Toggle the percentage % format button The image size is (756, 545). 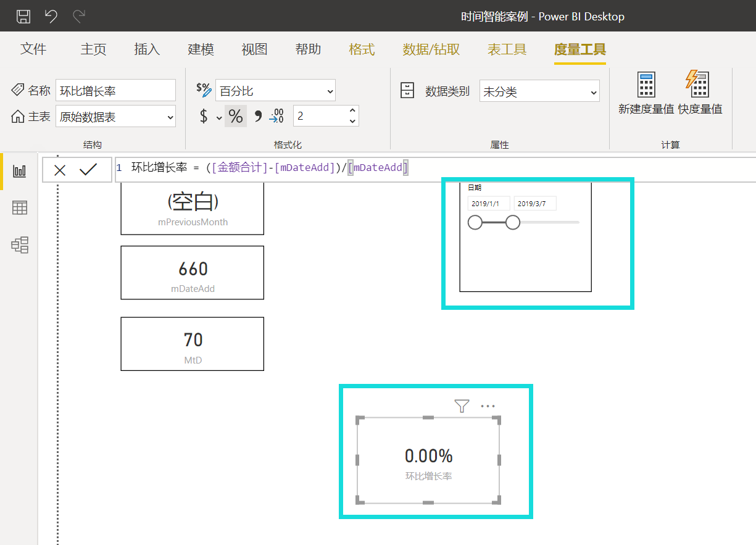(x=236, y=116)
